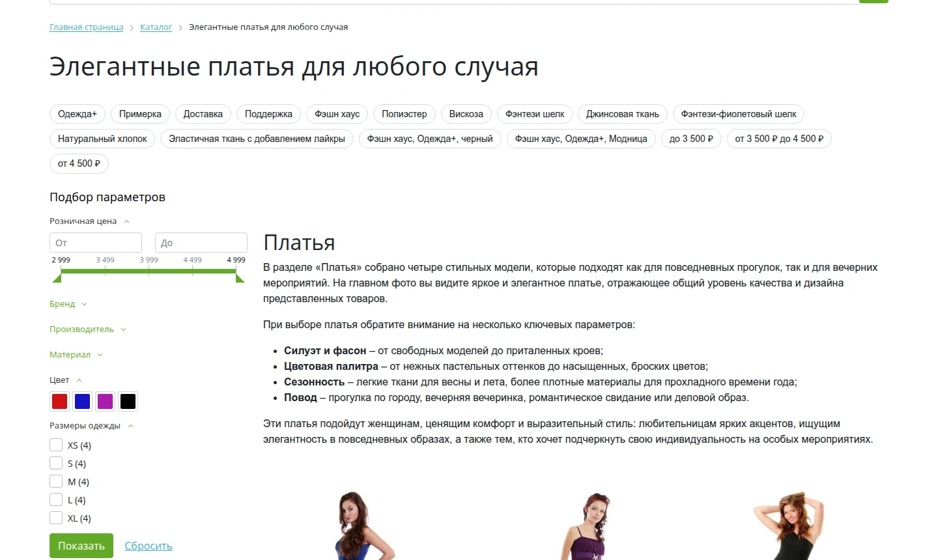Check the L (4) size box
Viewport: 938px width, 560px height.
click(x=56, y=499)
